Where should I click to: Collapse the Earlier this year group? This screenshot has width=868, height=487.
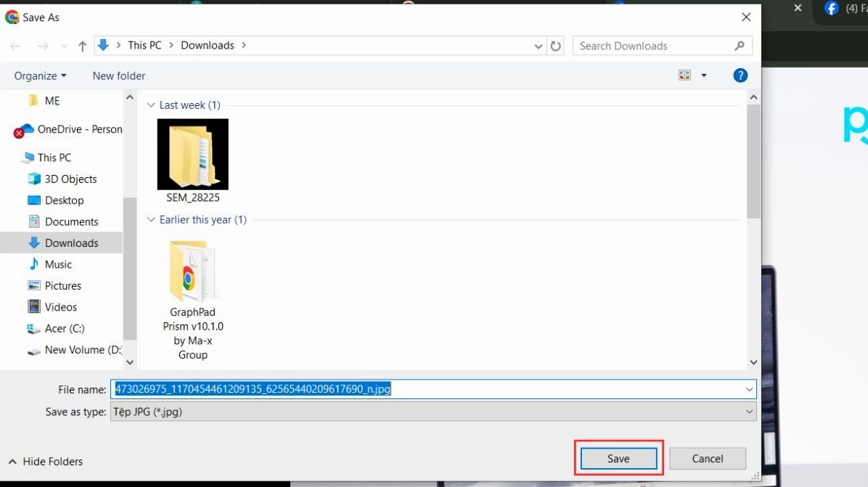click(x=151, y=220)
